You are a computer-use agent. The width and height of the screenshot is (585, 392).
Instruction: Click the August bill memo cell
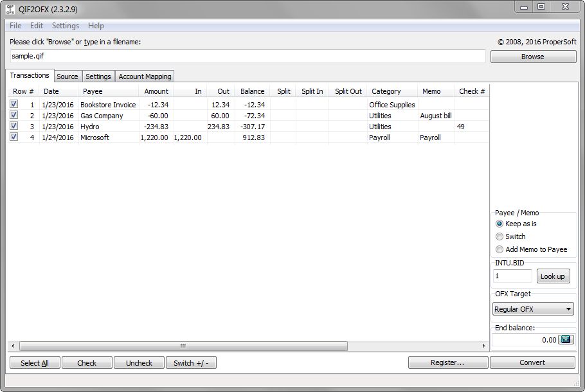[436, 116]
